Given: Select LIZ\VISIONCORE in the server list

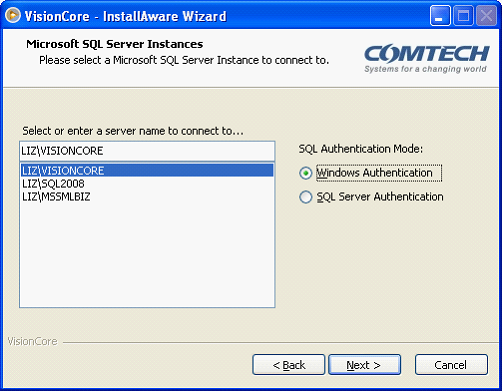Looking at the screenshot, I should (147, 170).
